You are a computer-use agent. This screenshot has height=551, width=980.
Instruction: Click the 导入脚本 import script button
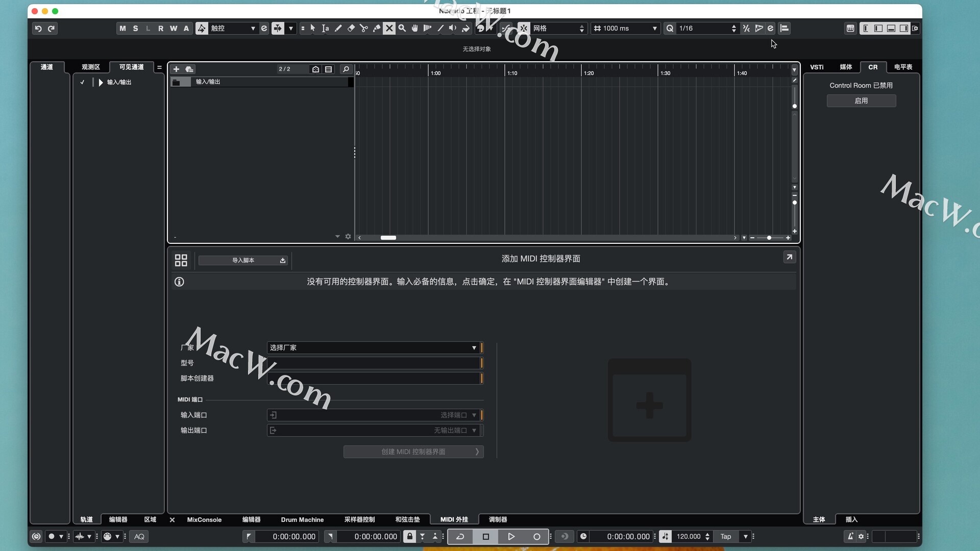(x=243, y=261)
